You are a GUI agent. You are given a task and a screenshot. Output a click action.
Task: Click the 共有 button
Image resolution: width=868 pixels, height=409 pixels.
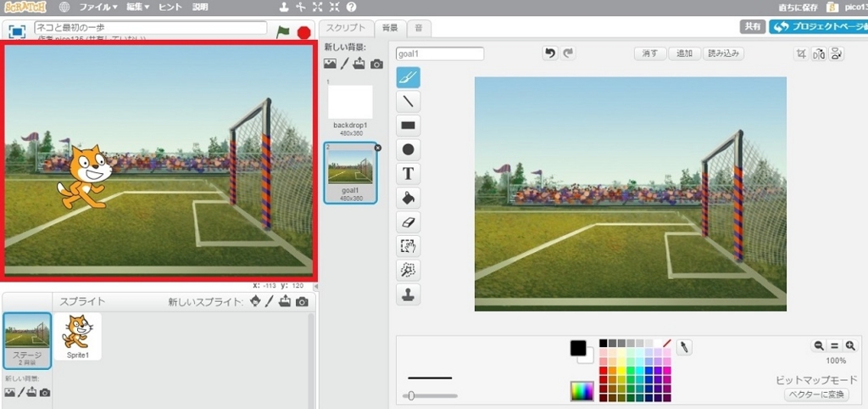coord(753,26)
